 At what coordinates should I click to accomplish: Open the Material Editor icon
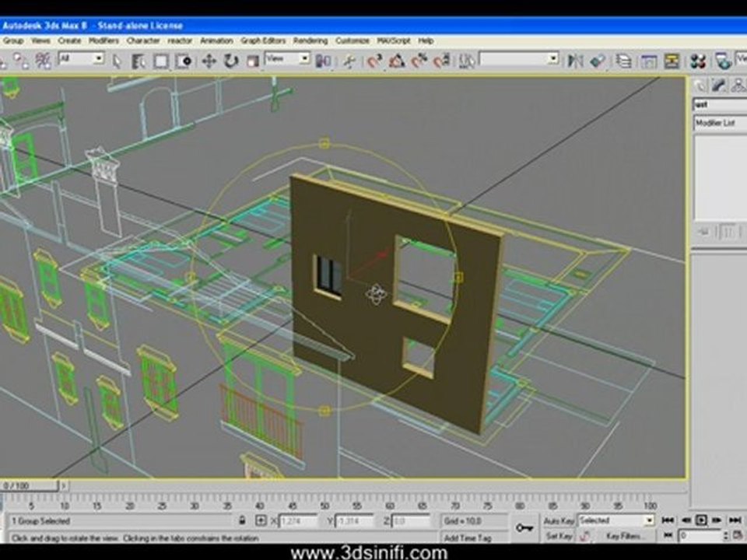(x=699, y=61)
